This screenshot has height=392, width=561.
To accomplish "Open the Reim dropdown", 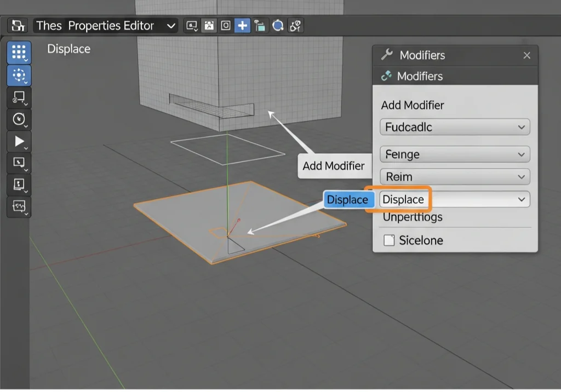I will point(455,177).
